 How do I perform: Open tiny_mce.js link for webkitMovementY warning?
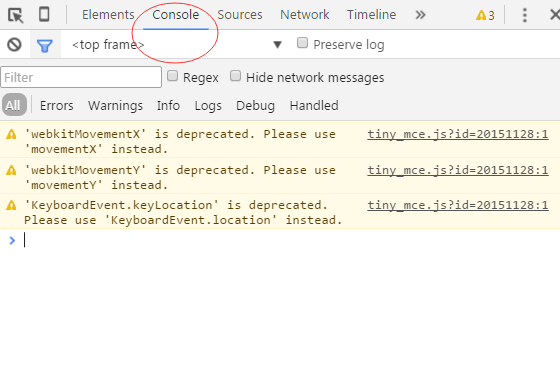(458, 170)
